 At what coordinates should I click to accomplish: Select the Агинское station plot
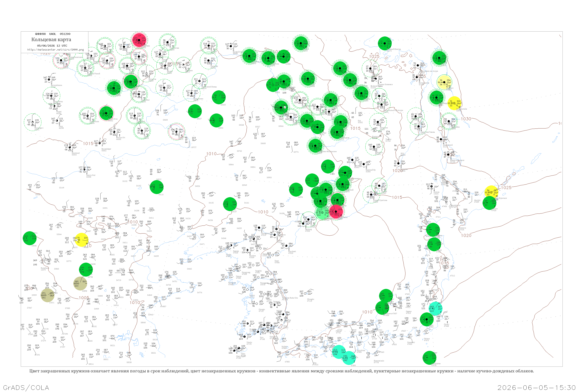[x=147, y=73]
